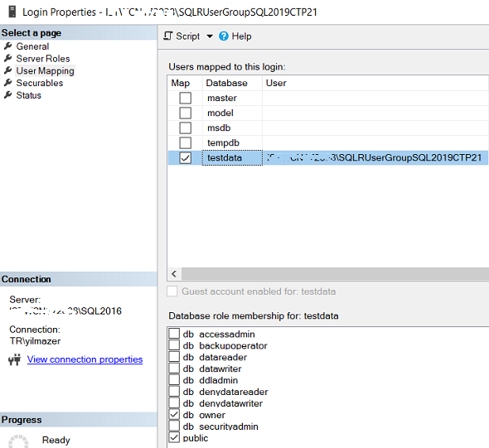The height and width of the screenshot is (448, 489).
Task: Check the map box for model
Action: click(186, 113)
